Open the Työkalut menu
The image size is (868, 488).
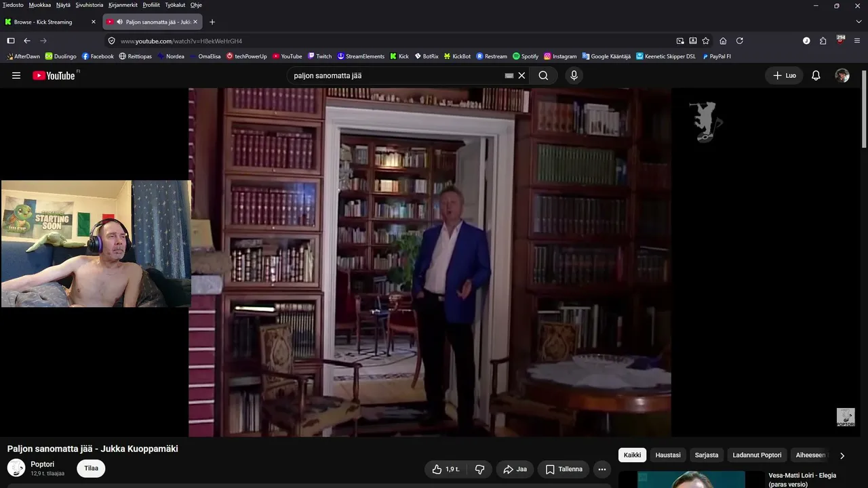[175, 5]
